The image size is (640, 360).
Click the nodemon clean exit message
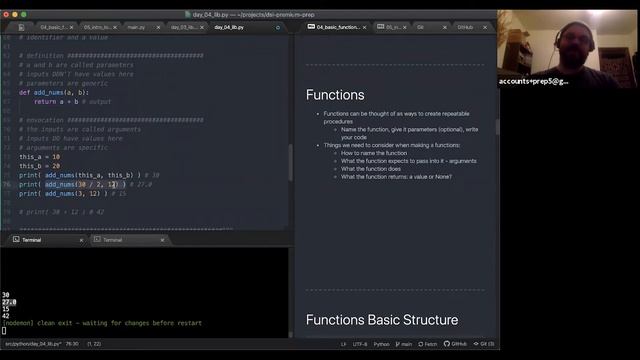[102, 323]
